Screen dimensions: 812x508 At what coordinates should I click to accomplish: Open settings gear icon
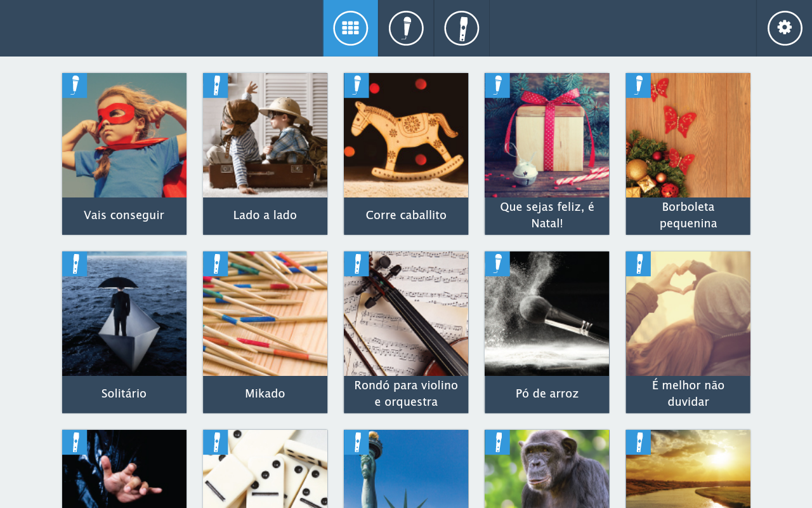[x=785, y=28]
